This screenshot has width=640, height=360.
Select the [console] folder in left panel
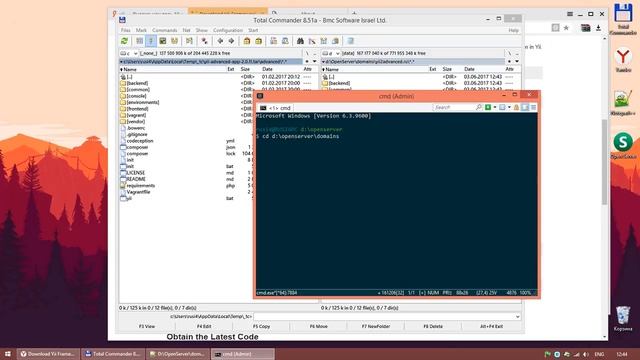136,96
